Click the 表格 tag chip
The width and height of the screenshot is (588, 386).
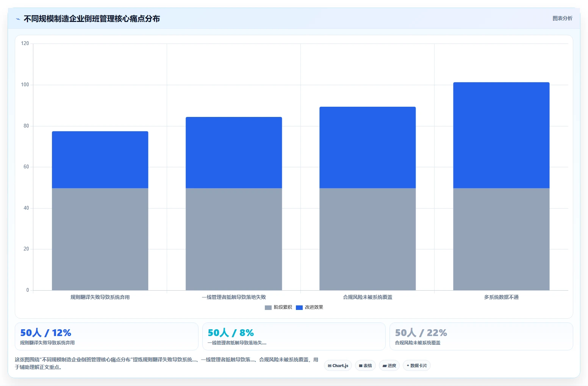[x=365, y=366]
